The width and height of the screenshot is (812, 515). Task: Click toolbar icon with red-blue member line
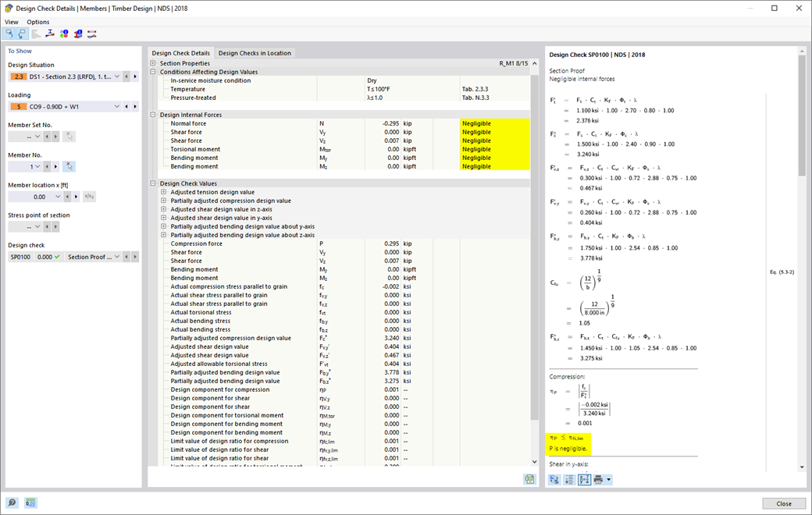91,34
